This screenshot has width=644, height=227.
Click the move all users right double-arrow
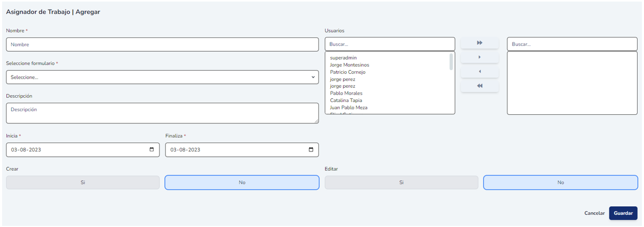pos(479,43)
